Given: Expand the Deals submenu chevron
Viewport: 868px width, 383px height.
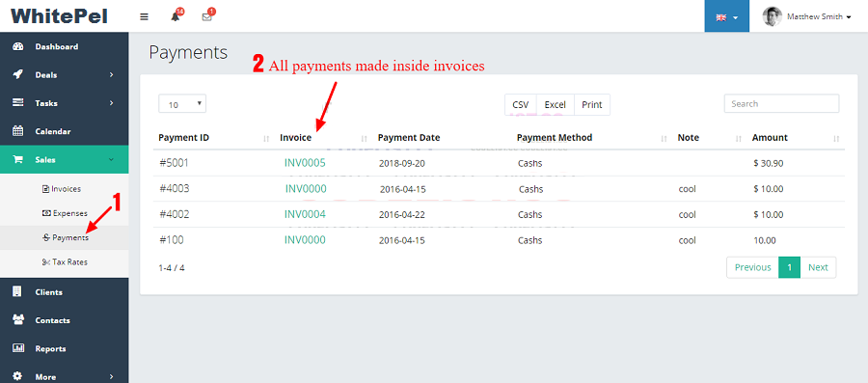Looking at the screenshot, I should click(x=111, y=74).
